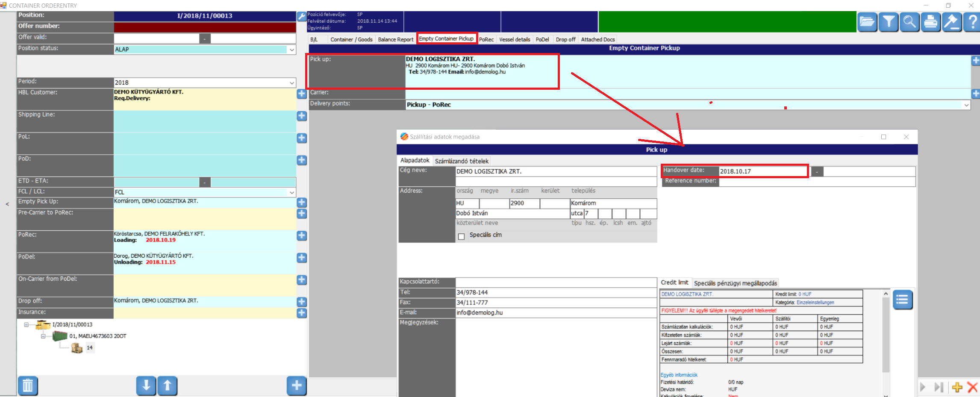Open the Period dropdown showing 2018
Viewport: 980px width, 397px height.
(292, 82)
